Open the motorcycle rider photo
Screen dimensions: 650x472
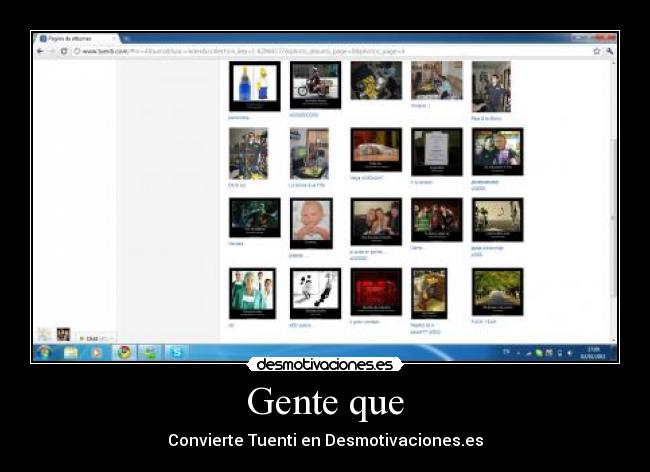coord(315,85)
